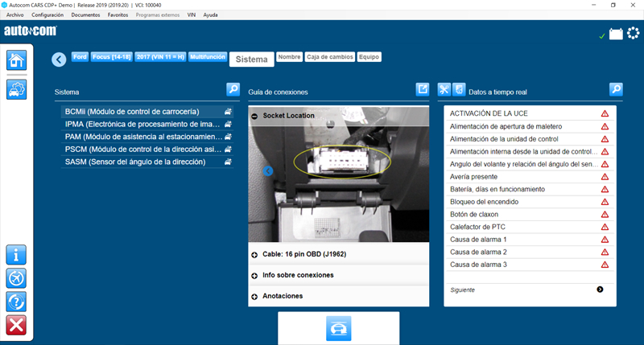Click car icon on IPMA row
This screenshot has width=644, height=345.
coord(228,125)
